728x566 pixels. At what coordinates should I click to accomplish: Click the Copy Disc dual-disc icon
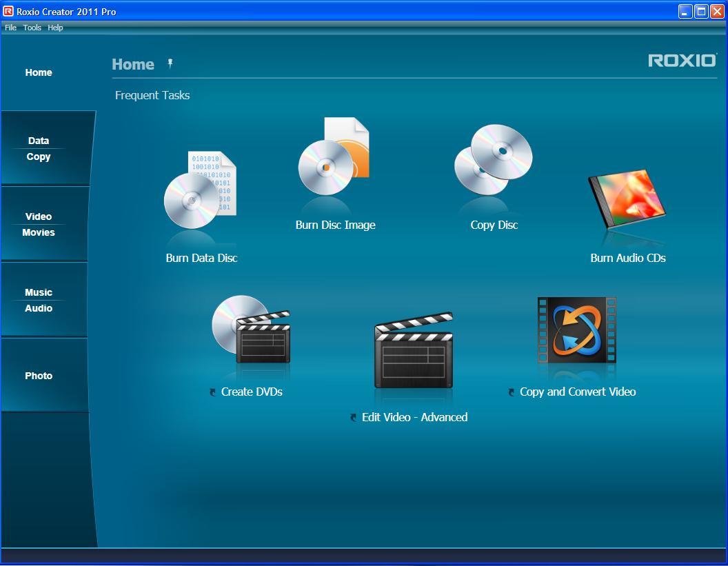click(493, 160)
